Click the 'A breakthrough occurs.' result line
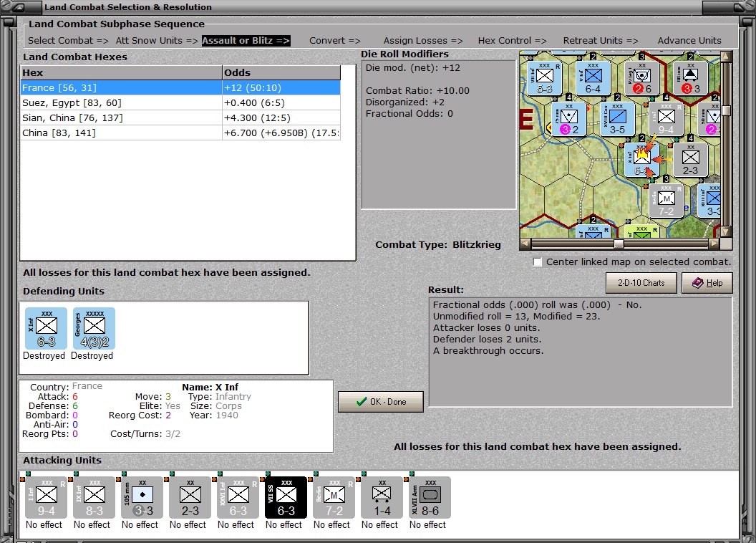The image size is (756, 543). coord(488,350)
